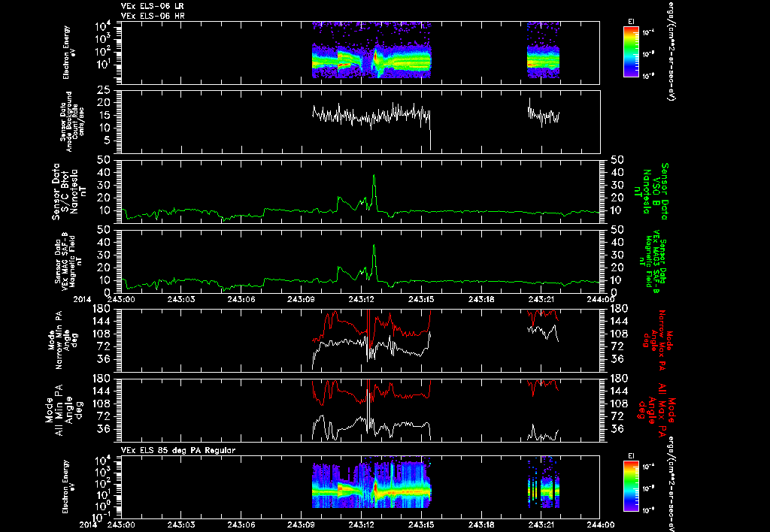Viewport: 770px width, 532px height.
Task: Click the '243:09' tick label on bottom time axis
Action: 301,524
